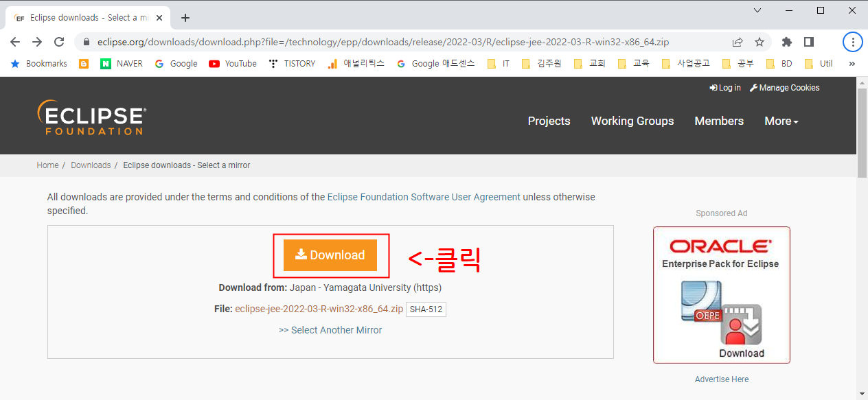
Task: Open the BD bookmark folder
Action: point(779,63)
